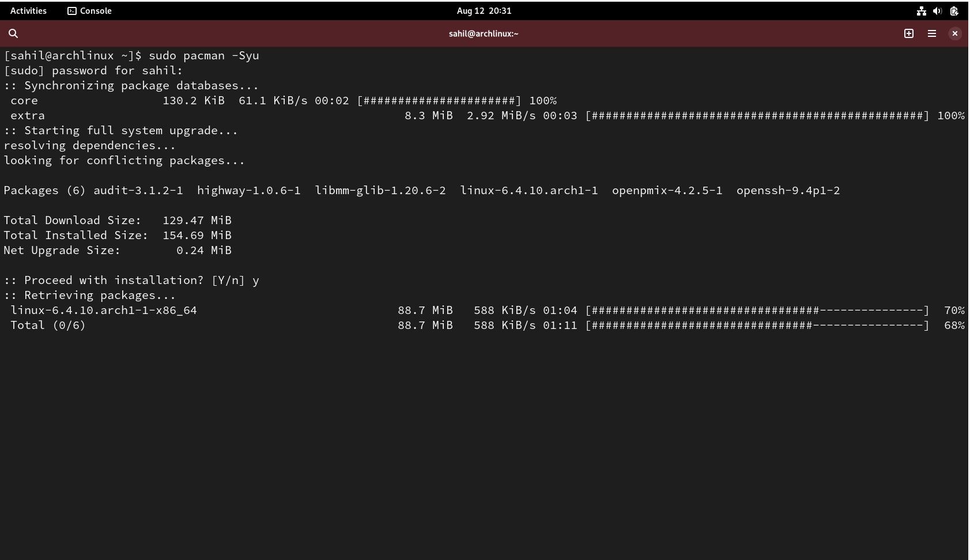Open terminal search with the magnifier icon
970x560 pixels.
(13, 33)
